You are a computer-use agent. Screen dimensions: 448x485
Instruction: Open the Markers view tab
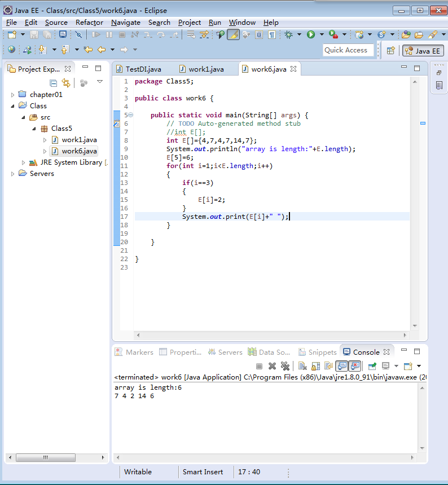134,352
